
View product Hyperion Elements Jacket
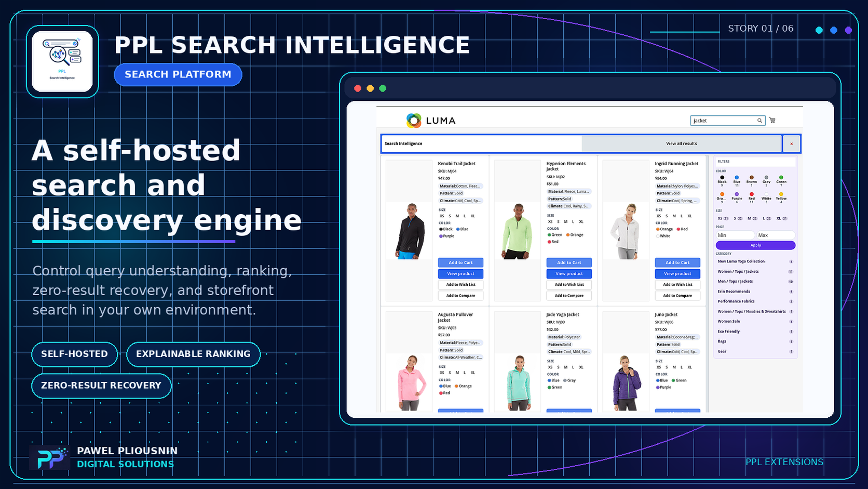[569, 273]
